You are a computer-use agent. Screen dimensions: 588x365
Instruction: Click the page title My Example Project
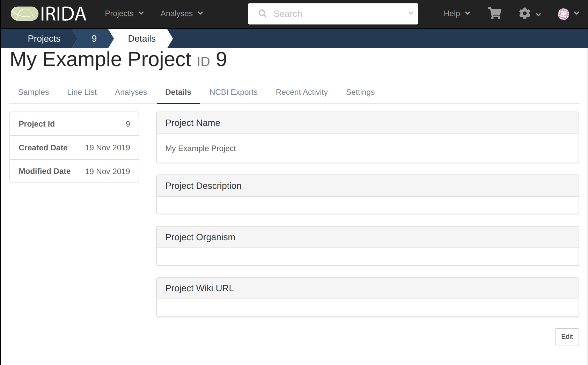101,59
